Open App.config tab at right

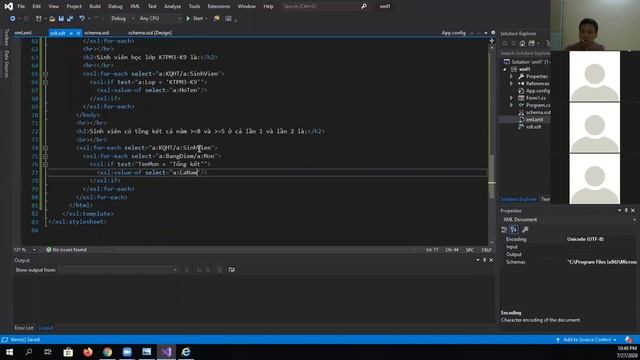tap(453, 33)
